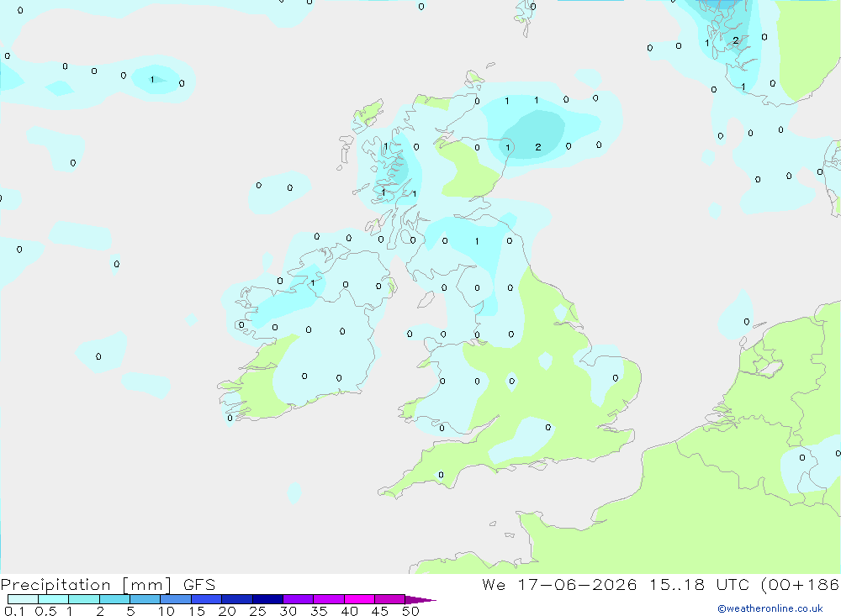Click the over-50 mm legend arrow tip
841x616 pixels.
pyautogui.click(x=420, y=599)
